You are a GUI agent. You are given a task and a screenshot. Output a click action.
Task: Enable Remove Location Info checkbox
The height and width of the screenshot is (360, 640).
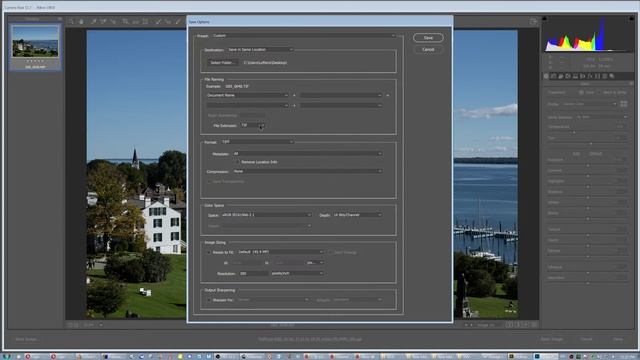pos(237,162)
